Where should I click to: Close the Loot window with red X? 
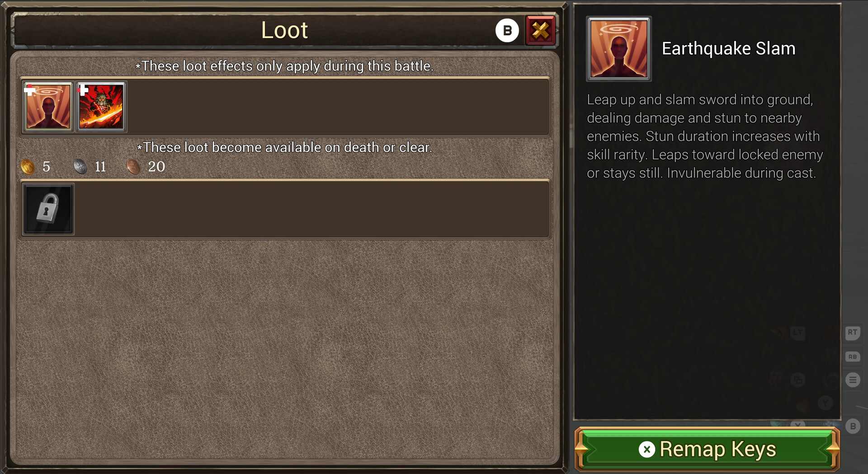click(x=540, y=31)
